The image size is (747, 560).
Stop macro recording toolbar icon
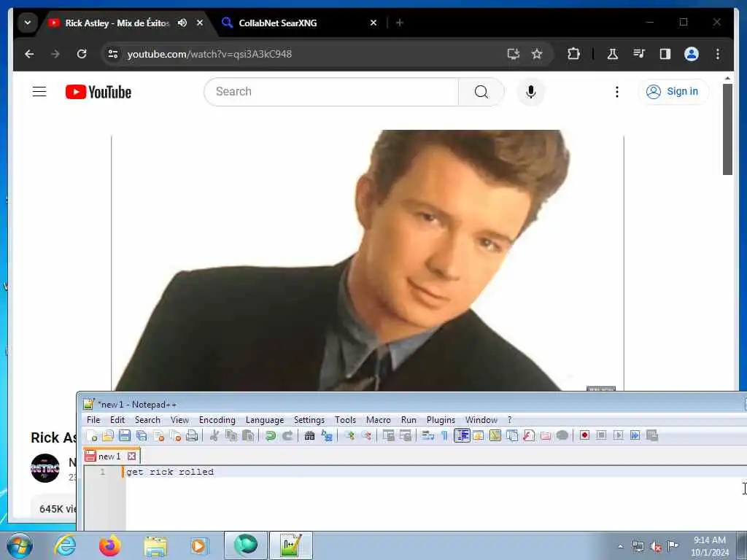point(601,435)
